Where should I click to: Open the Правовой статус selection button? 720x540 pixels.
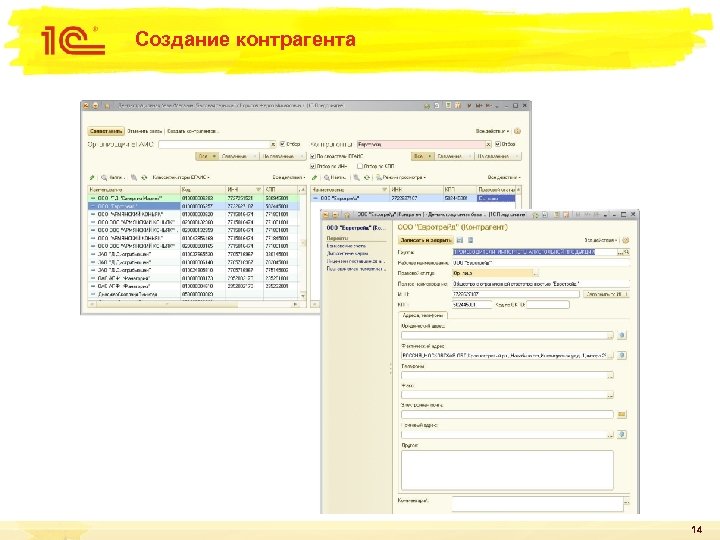[x=535, y=274]
